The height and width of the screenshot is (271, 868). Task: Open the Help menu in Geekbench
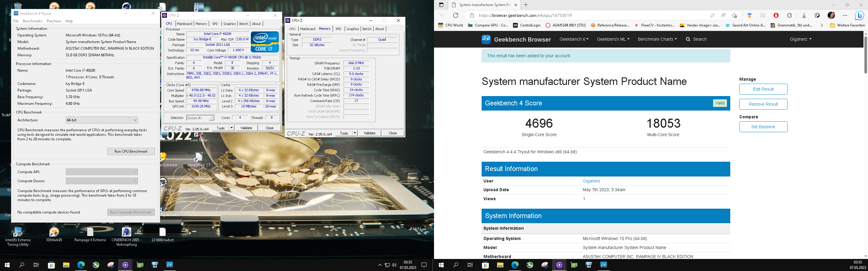[x=69, y=21]
